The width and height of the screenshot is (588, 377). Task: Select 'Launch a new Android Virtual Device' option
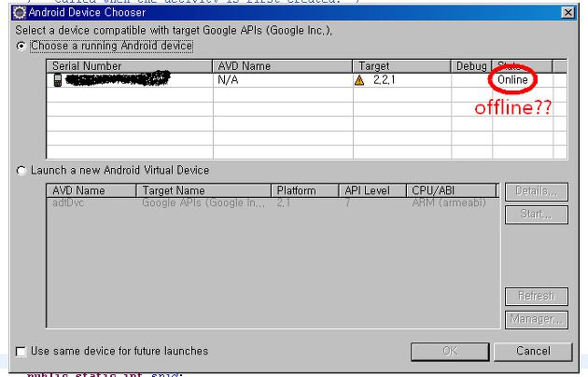[x=21, y=171]
